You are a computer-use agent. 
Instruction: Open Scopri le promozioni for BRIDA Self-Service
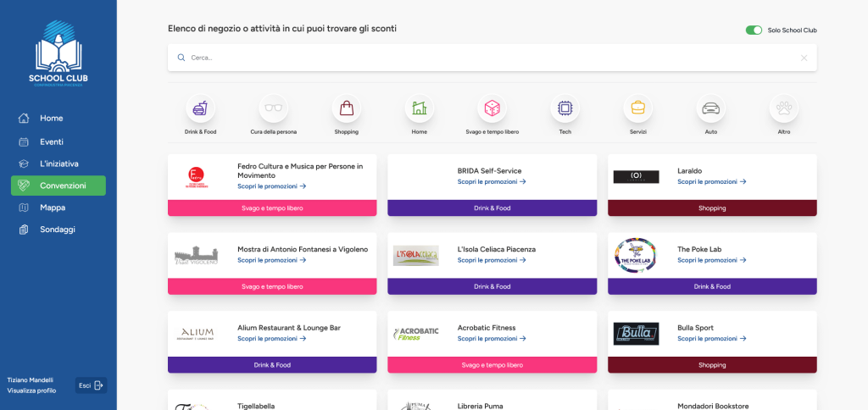tap(492, 181)
